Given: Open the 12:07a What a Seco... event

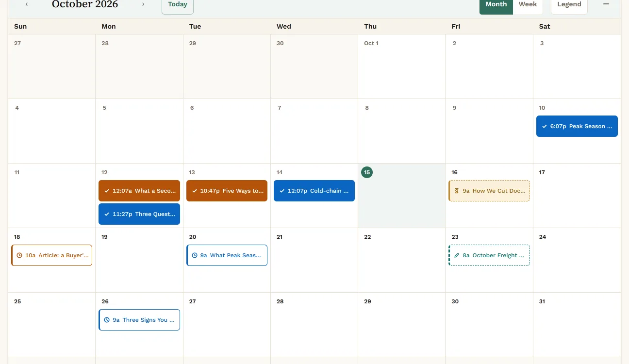Looking at the screenshot, I should click(x=139, y=191).
